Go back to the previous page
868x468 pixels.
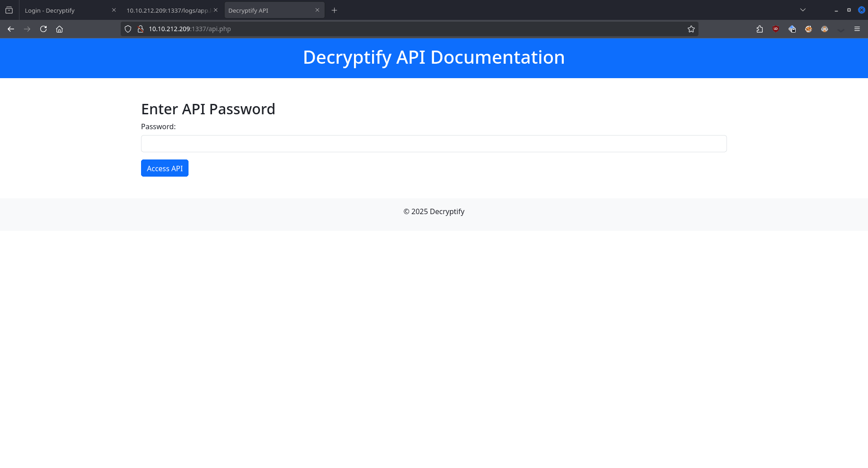click(x=11, y=29)
